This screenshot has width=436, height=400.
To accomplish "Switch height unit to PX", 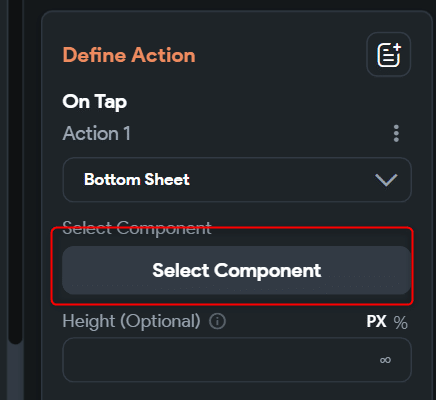I will pyautogui.click(x=376, y=322).
